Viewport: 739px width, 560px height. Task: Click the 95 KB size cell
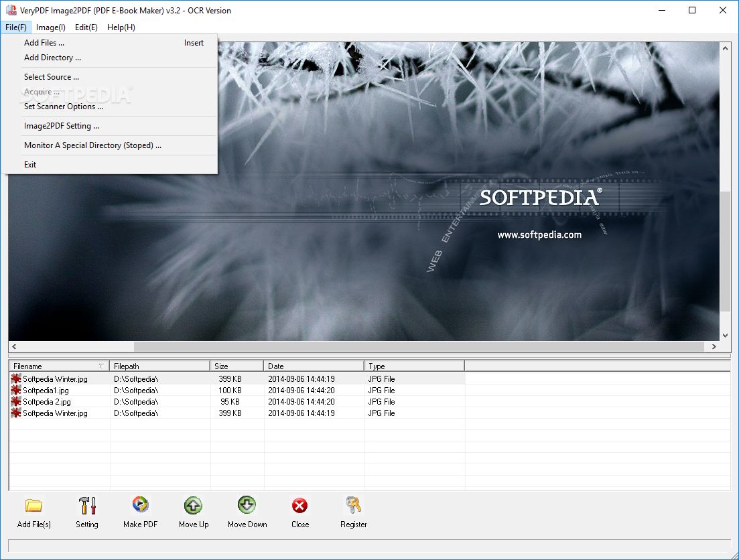point(230,402)
